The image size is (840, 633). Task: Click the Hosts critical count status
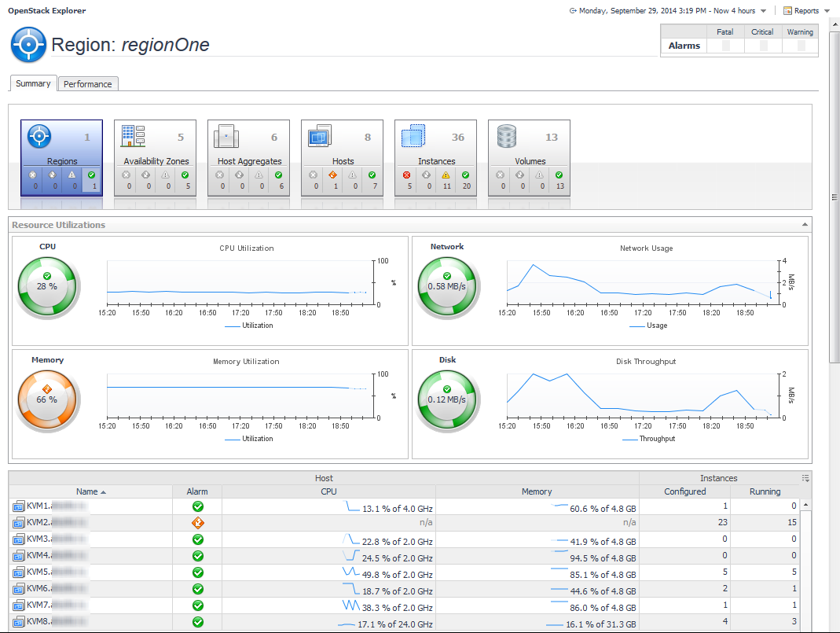click(332, 181)
